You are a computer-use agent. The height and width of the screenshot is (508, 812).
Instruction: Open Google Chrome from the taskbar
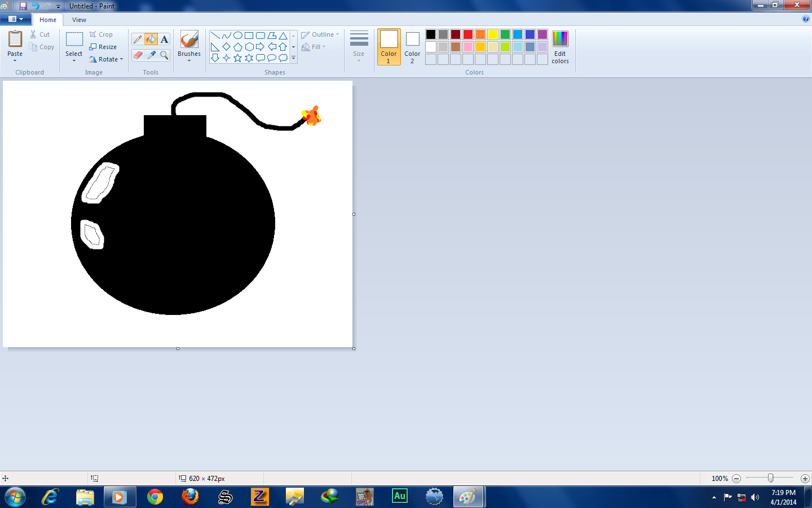tap(155, 497)
